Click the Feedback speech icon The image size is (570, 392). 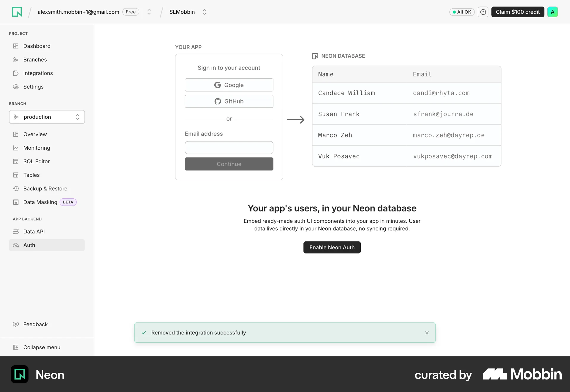point(16,324)
